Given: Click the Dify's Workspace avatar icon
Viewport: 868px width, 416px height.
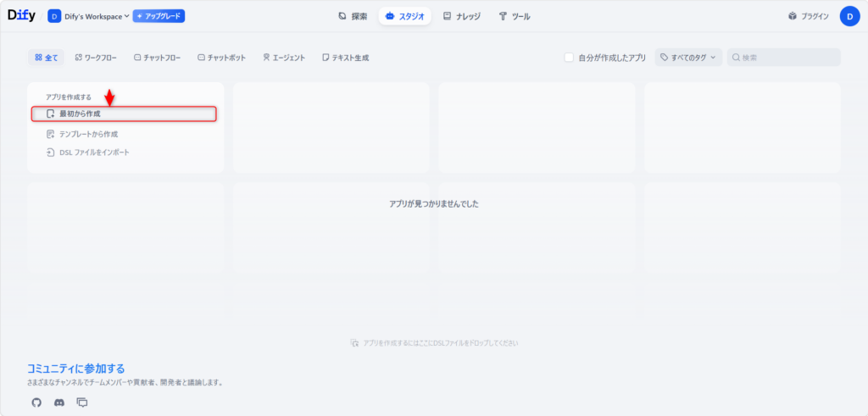Looking at the screenshot, I should (x=54, y=16).
